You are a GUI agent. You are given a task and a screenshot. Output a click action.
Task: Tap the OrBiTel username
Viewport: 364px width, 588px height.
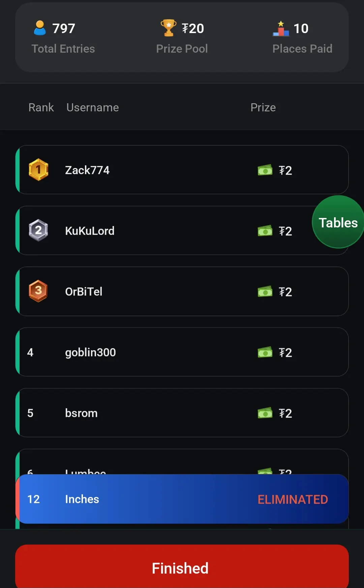(x=84, y=291)
